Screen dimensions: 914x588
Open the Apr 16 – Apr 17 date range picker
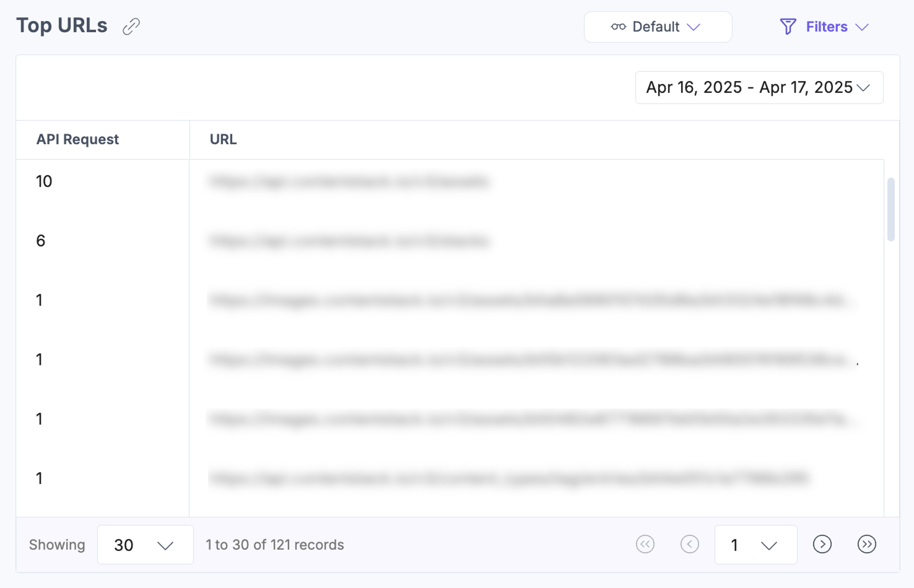click(x=759, y=87)
